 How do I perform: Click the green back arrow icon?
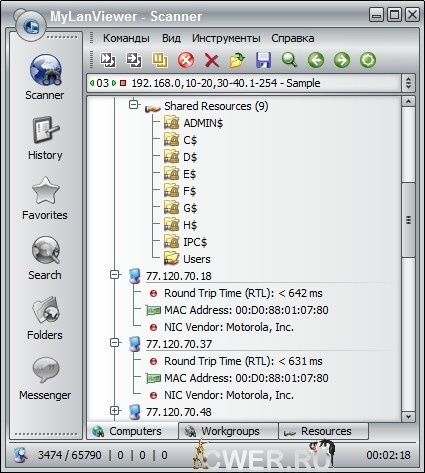316,60
